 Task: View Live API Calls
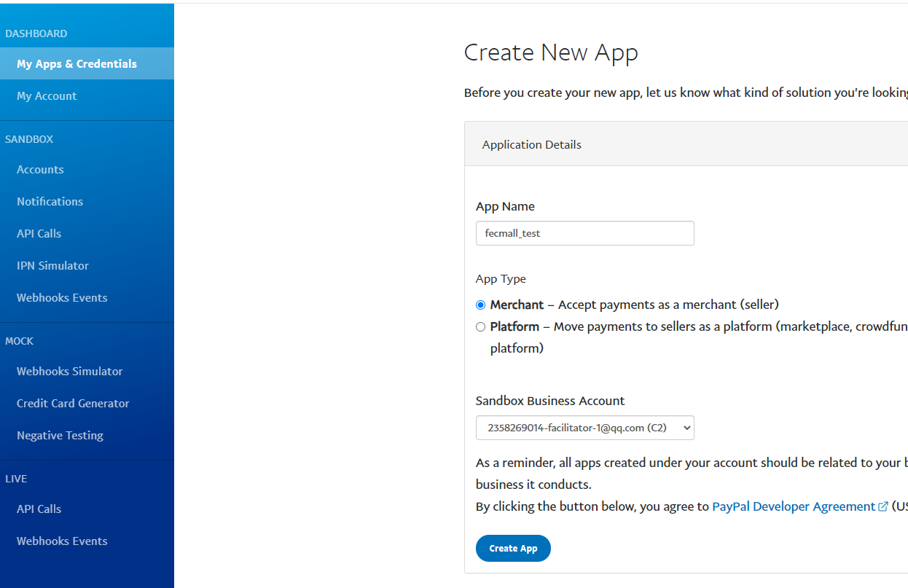pyautogui.click(x=39, y=509)
